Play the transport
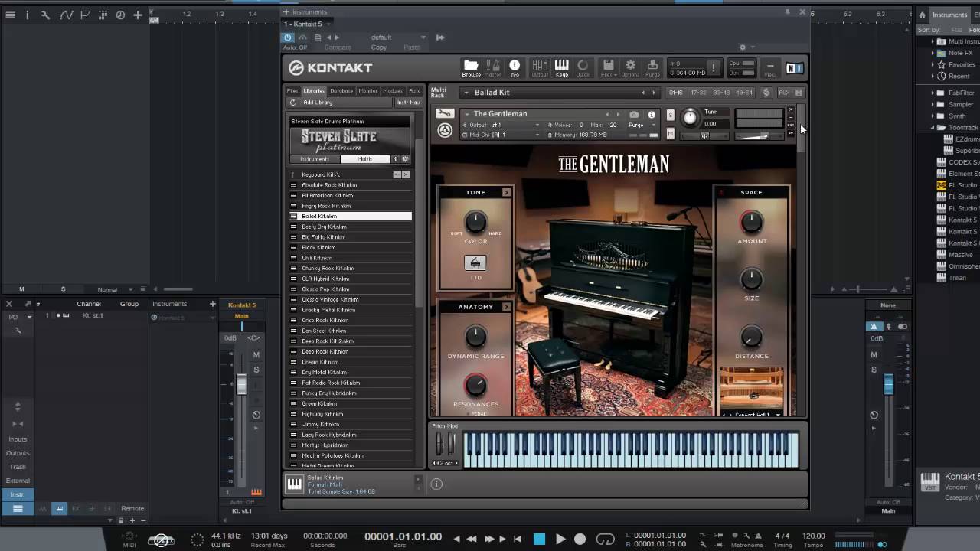 tap(560, 540)
